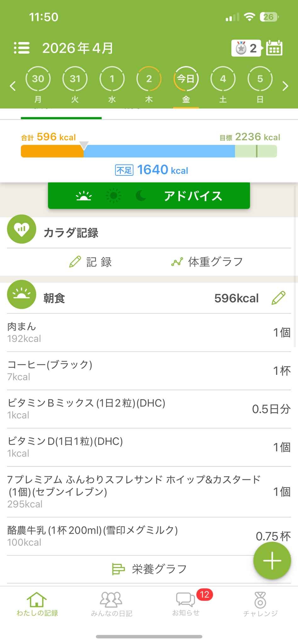
Task: Open the Challenge medal tab
Action: tap(260, 604)
